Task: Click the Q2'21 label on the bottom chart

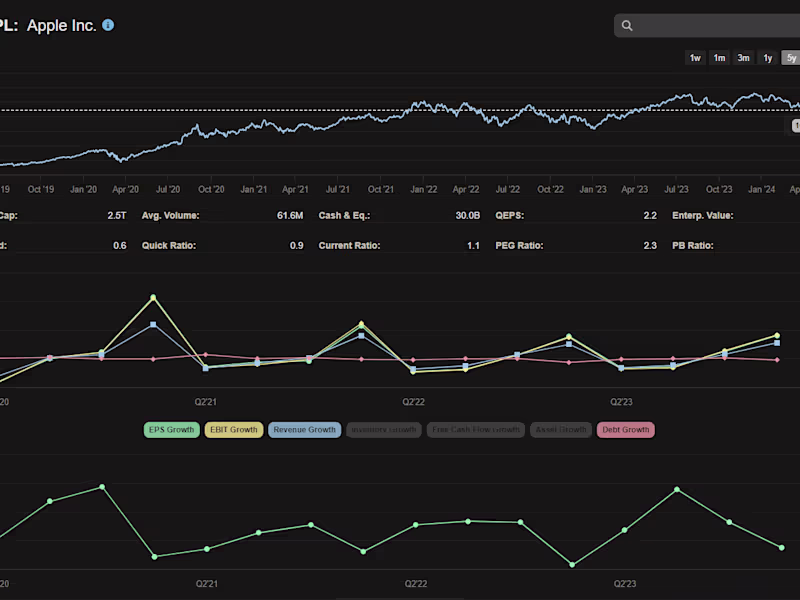Action: (207, 584)
